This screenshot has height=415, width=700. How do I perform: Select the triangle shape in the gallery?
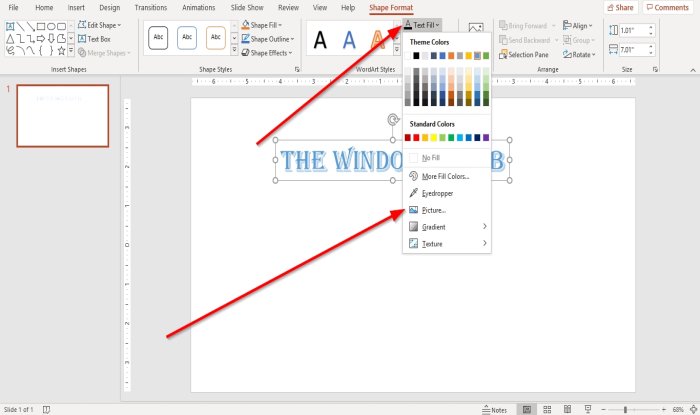point(10,39)
